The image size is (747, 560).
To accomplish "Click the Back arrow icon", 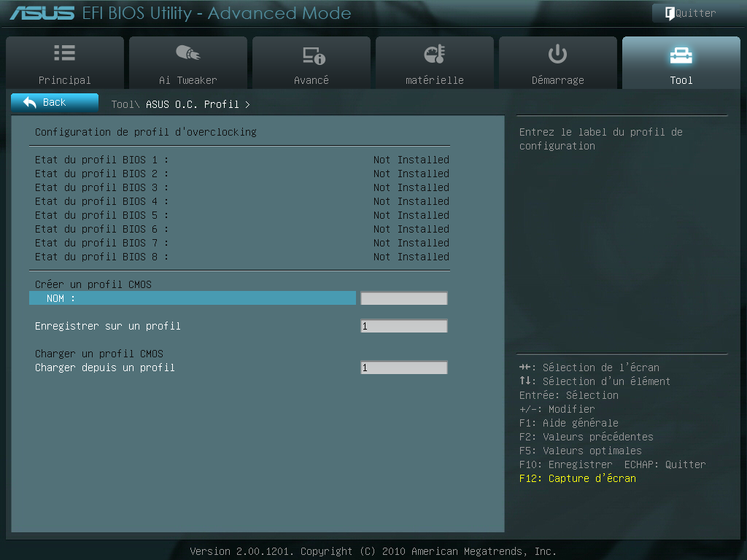I will [x=30, y=103].
